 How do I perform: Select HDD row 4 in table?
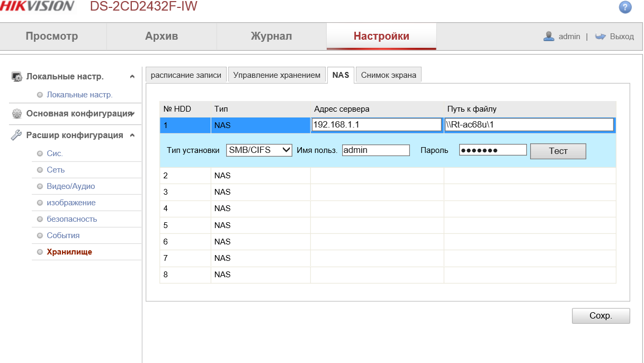[x=388, y=208]
